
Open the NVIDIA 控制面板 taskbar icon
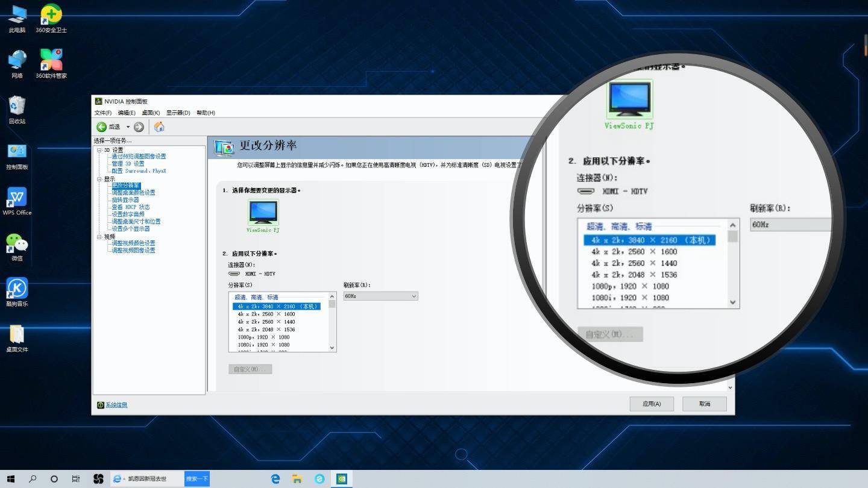(x=341, y=478)
